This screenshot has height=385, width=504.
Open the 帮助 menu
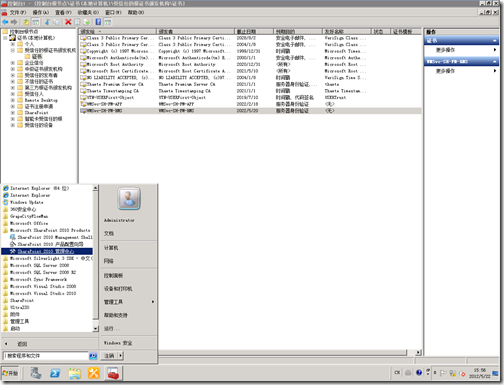[136, 13]
